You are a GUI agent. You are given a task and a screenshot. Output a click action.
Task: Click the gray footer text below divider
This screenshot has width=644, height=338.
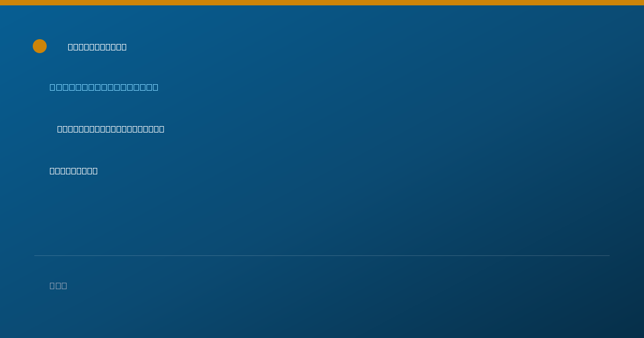[58, 285]
